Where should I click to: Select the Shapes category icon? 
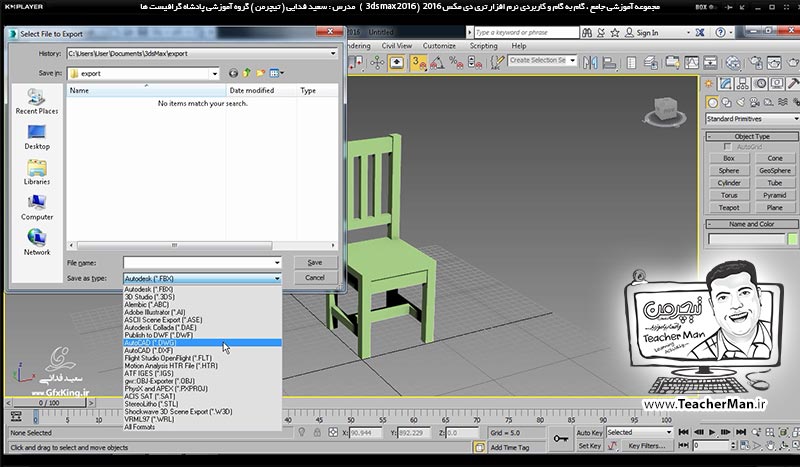[727, 103]
